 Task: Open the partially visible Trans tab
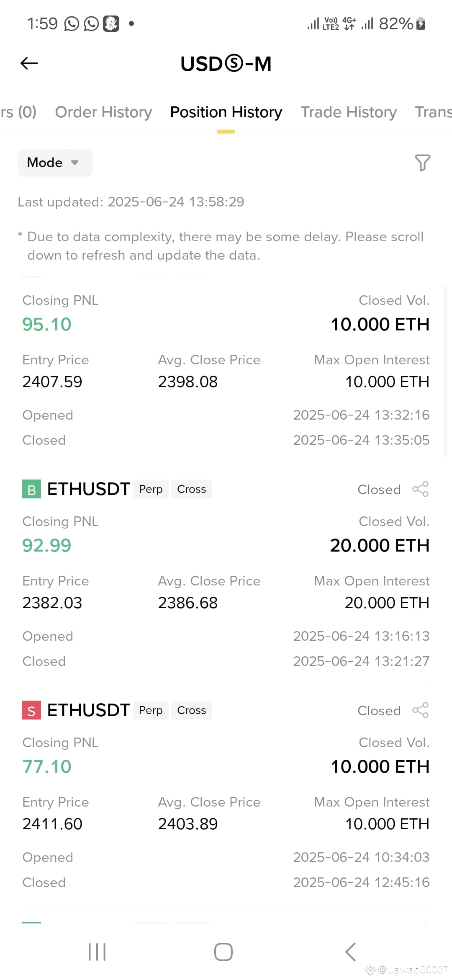click(x=433, y=112)
